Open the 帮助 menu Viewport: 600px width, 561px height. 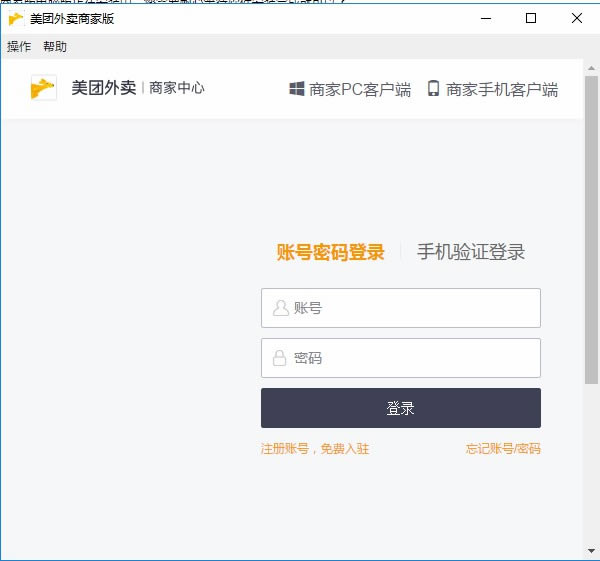click(x=55, y=47)
